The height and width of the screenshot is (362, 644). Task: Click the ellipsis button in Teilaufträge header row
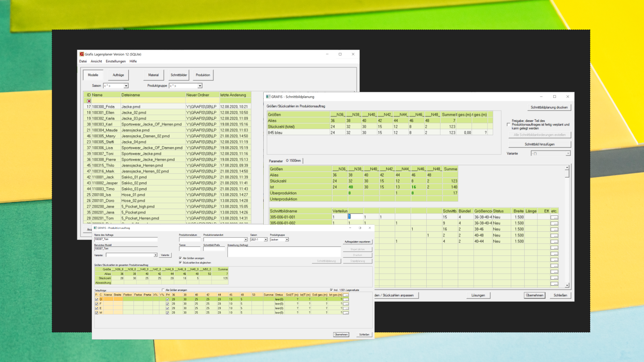(346, 295)
